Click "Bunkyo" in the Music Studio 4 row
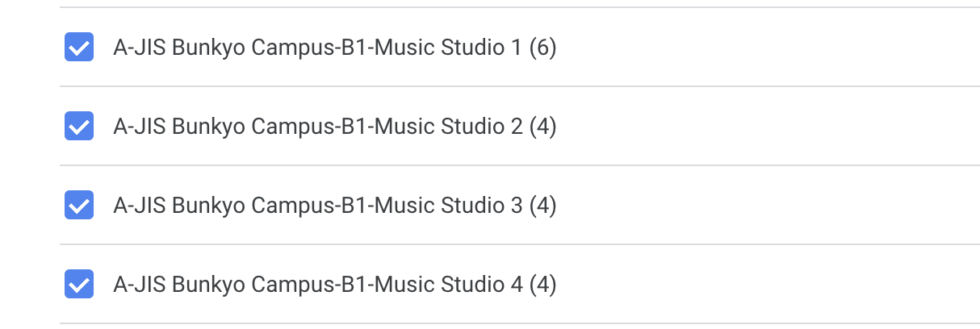 [208, 285]
